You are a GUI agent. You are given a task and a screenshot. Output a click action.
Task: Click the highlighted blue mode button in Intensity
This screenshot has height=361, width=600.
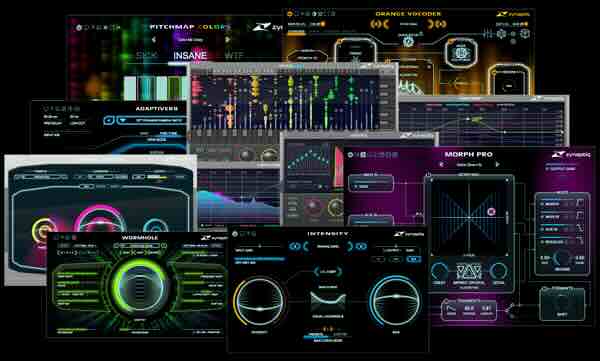click(413, 259)
